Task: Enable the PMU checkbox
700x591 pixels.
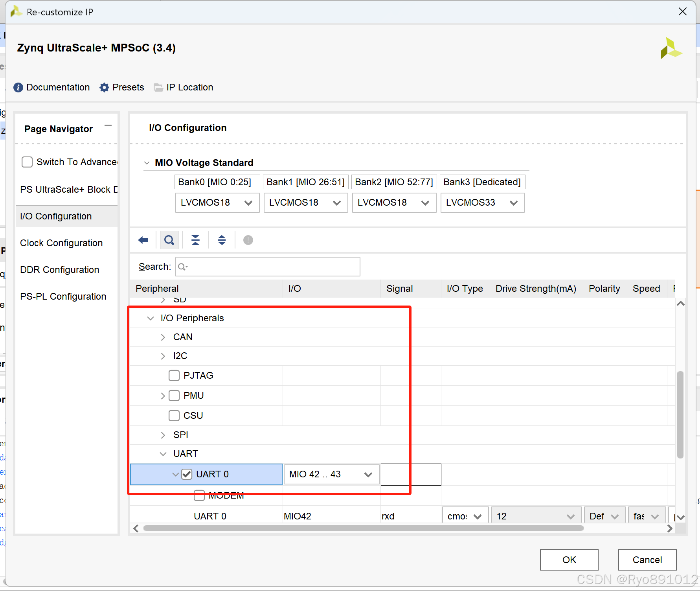Action: tap(174, 396)
